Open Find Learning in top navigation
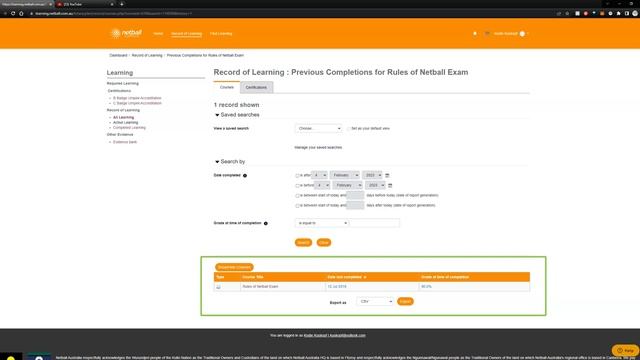The image size is (640, 360). 221,33
